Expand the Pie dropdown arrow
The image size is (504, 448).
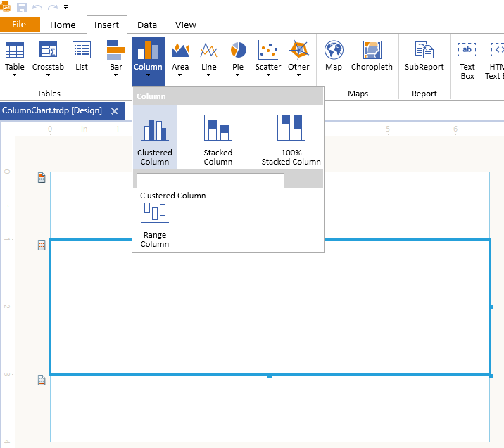[237, 75]
